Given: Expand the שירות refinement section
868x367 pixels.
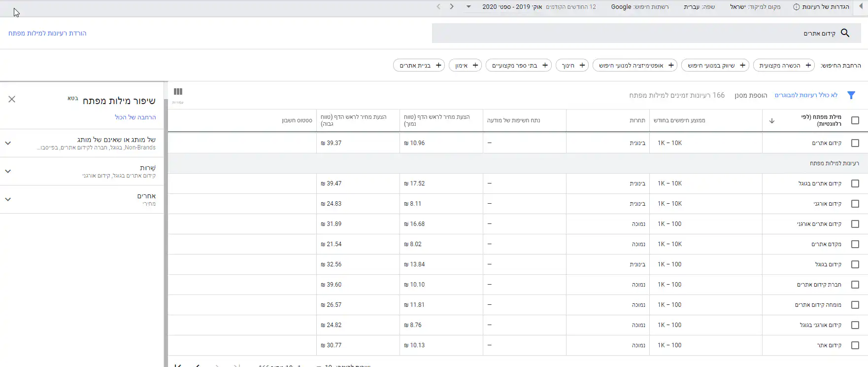Looking at the screenshot, I should (x=8, y=171).
